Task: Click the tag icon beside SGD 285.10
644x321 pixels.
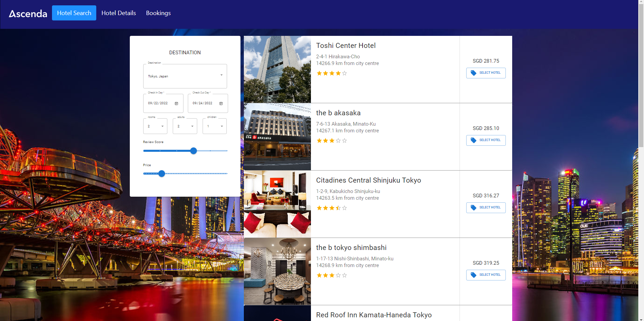Action: (474, 140)
